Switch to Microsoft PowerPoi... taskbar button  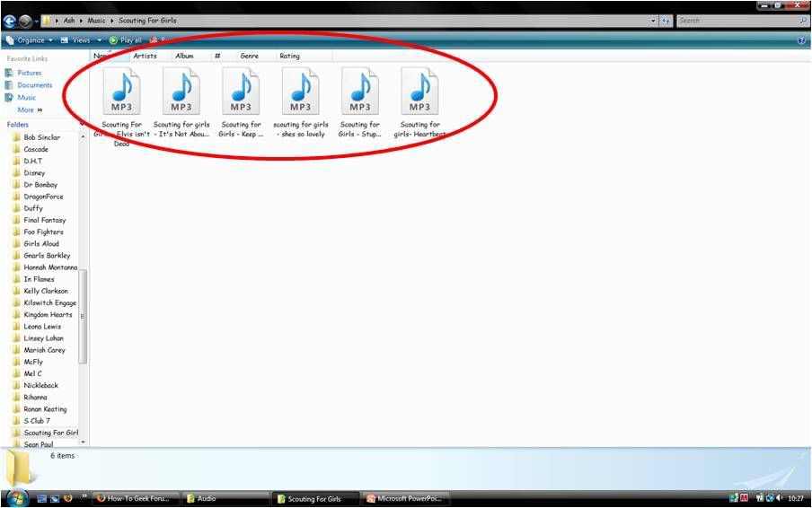coord(405,499)
